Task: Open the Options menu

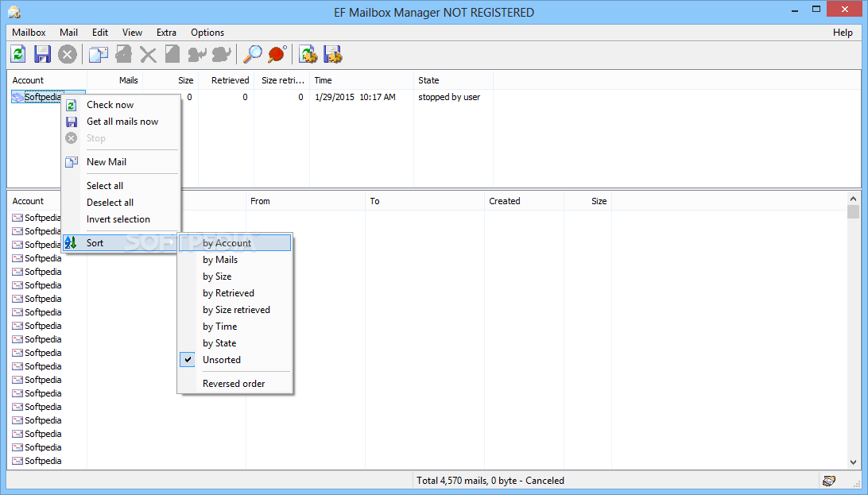Action: point(207,33)
